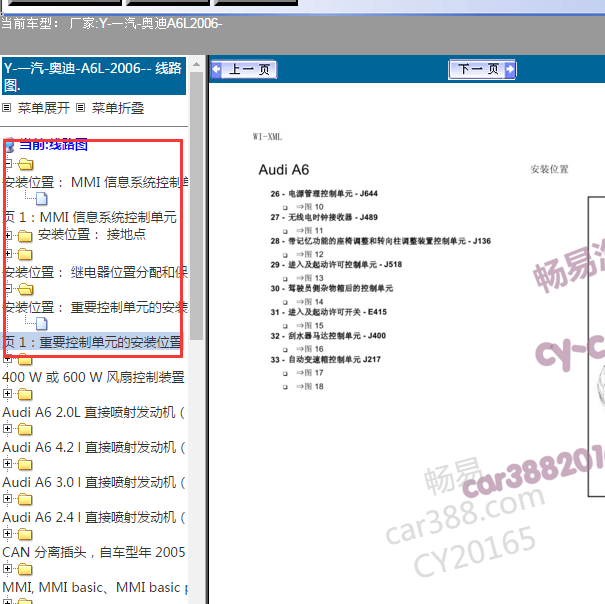The height and width of the screenshot is (604, 605).
Task: Open the 当前:线路图 root node
Action: point(54,145)
